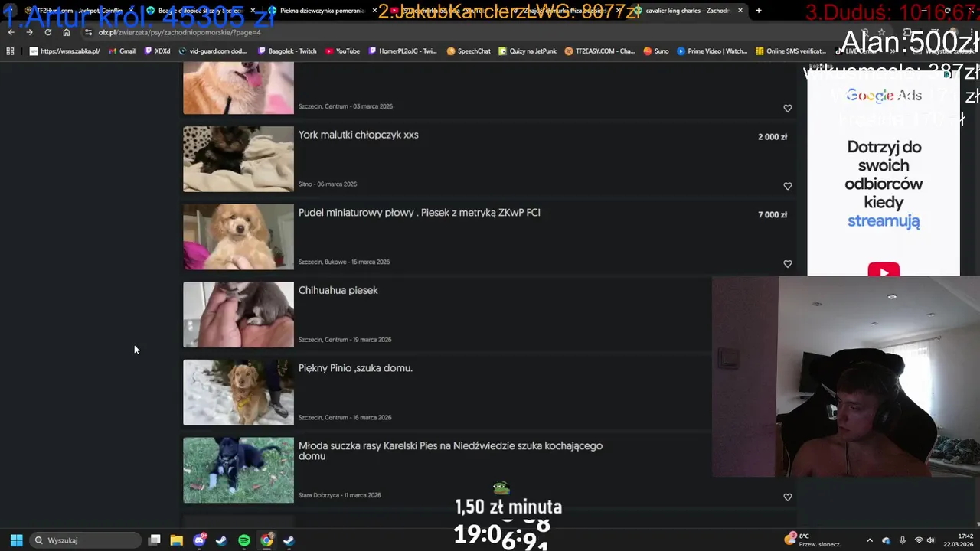The image size is (980, 551).
Task: Click the black puppy on grass thumbnail
Action: pos(238,471)
